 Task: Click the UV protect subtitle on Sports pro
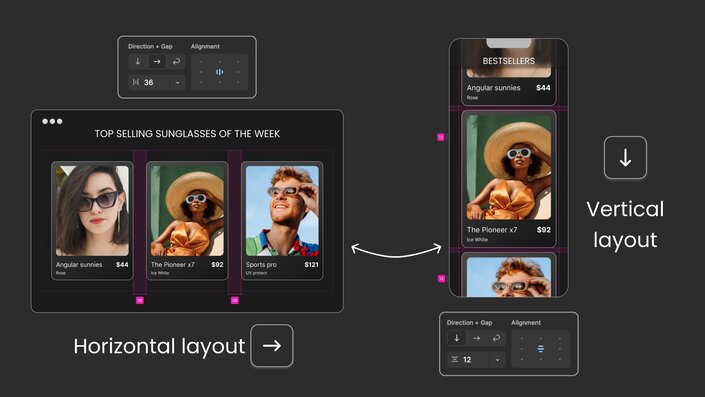coord(256,273)
